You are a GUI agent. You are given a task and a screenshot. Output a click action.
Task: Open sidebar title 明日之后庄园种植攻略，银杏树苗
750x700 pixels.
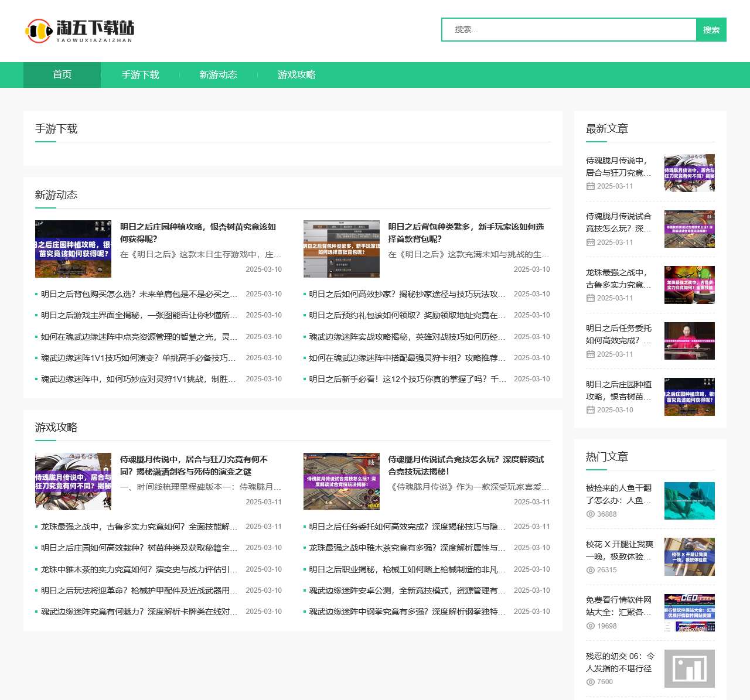click(x=619, y=390)
